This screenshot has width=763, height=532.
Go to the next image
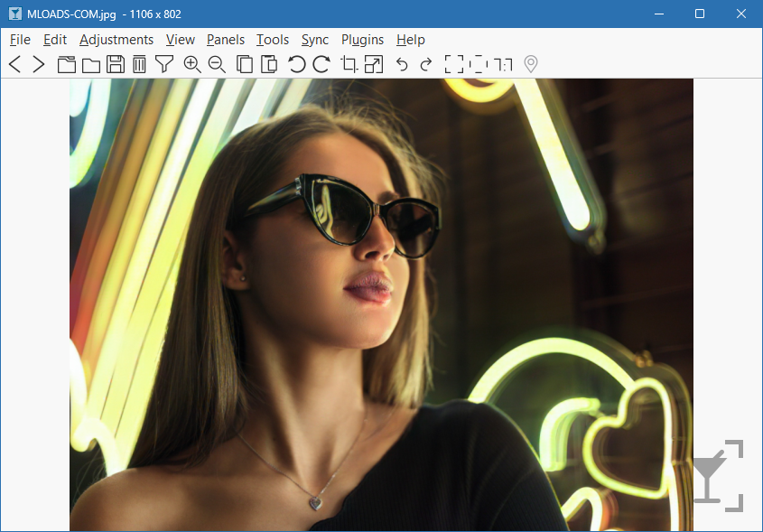[39, 64]
